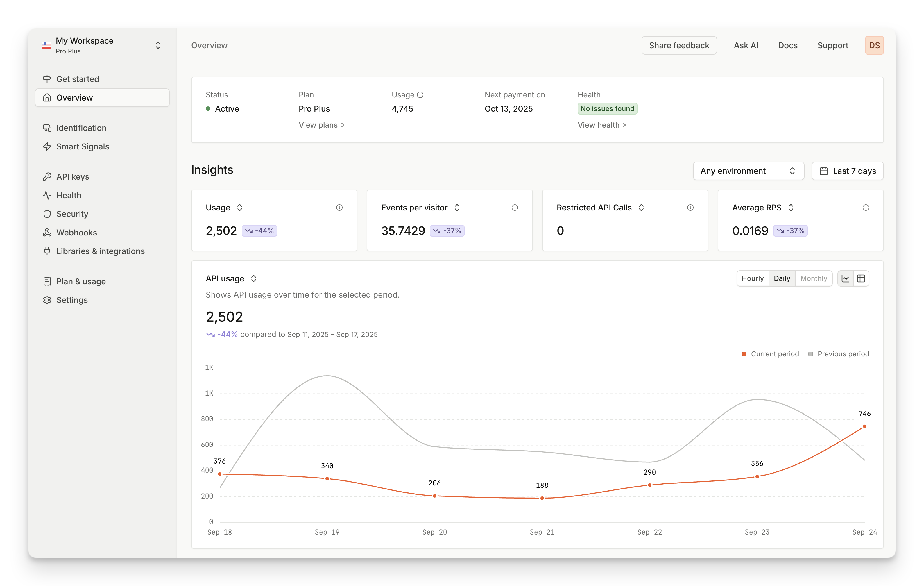Expand the My Workspace switcher

click(x=158, y=45)
